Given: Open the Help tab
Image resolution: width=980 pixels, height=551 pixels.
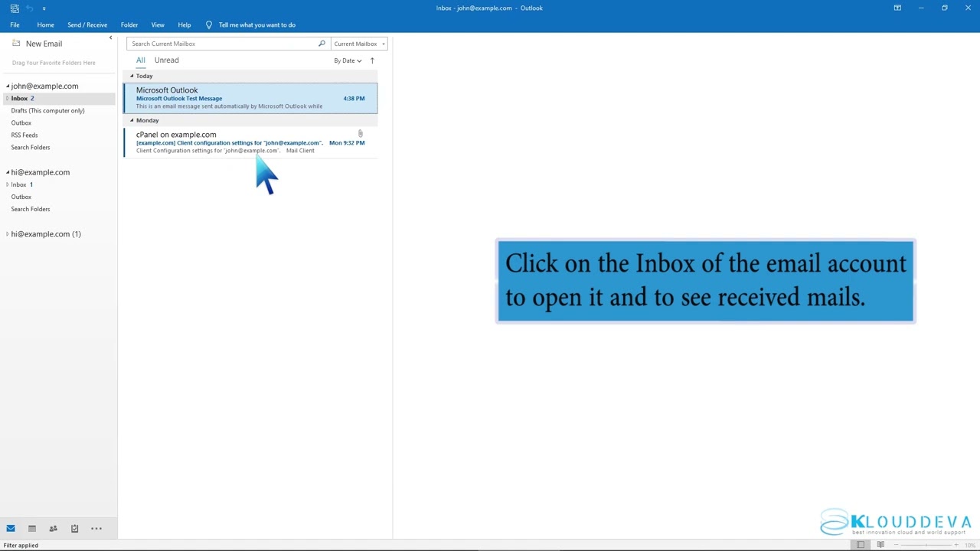Looking at the screenshot, I should [185, 24].
